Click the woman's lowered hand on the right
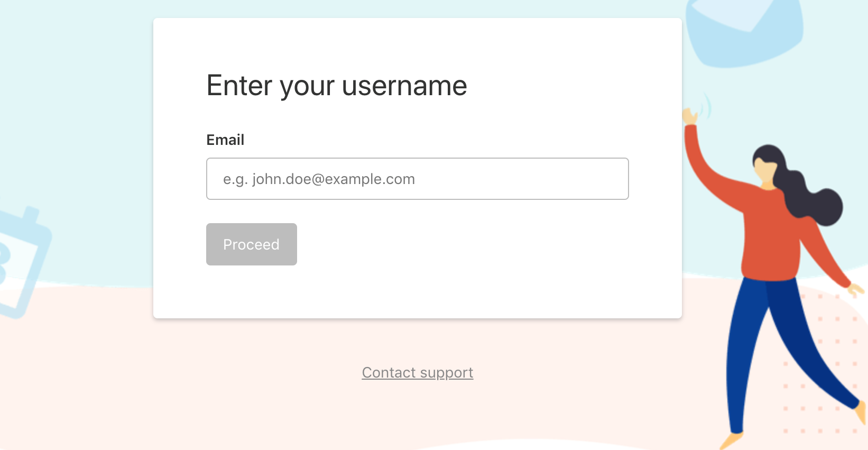The width and height of the screenshot is (868, 450). [856, 289]
